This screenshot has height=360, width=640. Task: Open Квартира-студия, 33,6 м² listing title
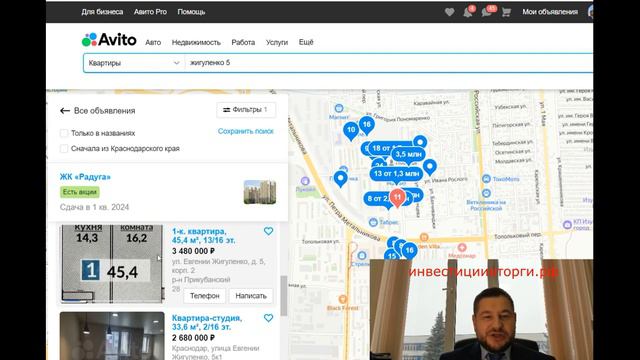(x=207, y=322)
